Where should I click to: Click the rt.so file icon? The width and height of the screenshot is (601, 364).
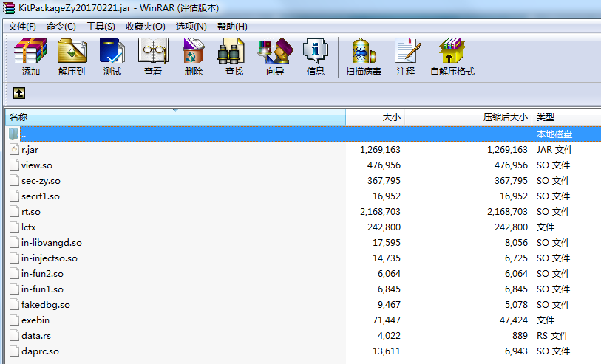[14, 211]
